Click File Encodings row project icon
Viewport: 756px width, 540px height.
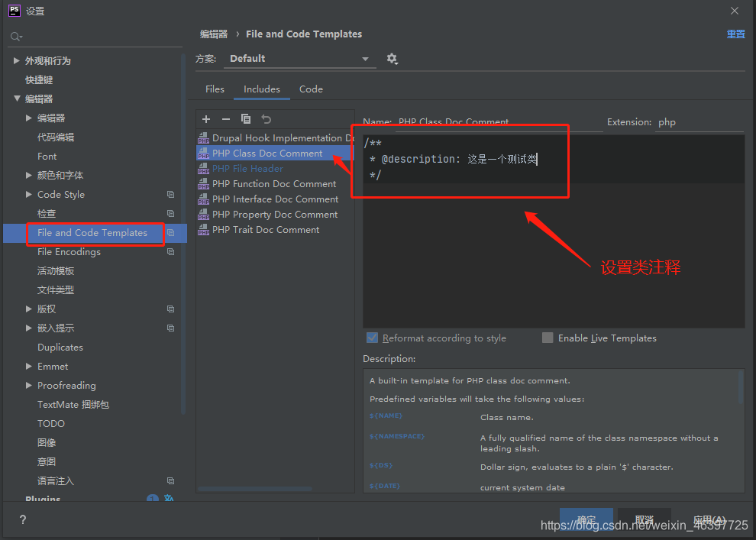point(171,252)
